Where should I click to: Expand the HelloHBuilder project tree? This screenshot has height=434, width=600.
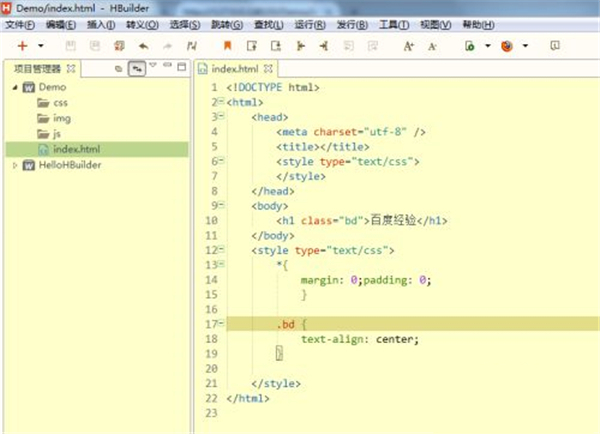(14, 164)
